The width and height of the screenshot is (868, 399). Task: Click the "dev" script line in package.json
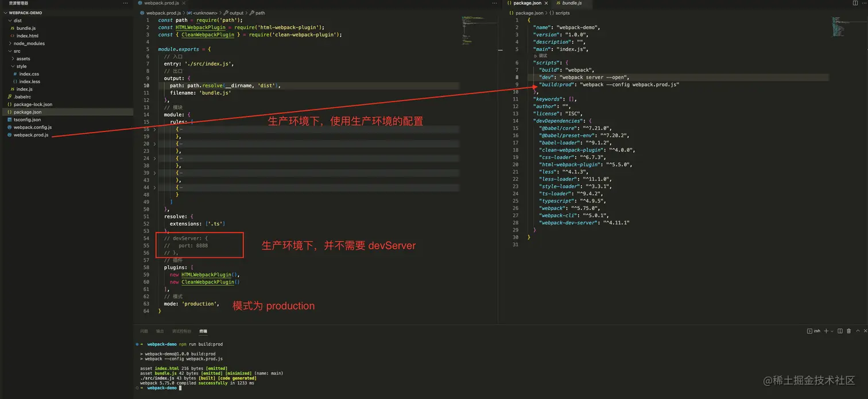click(584, 78)
